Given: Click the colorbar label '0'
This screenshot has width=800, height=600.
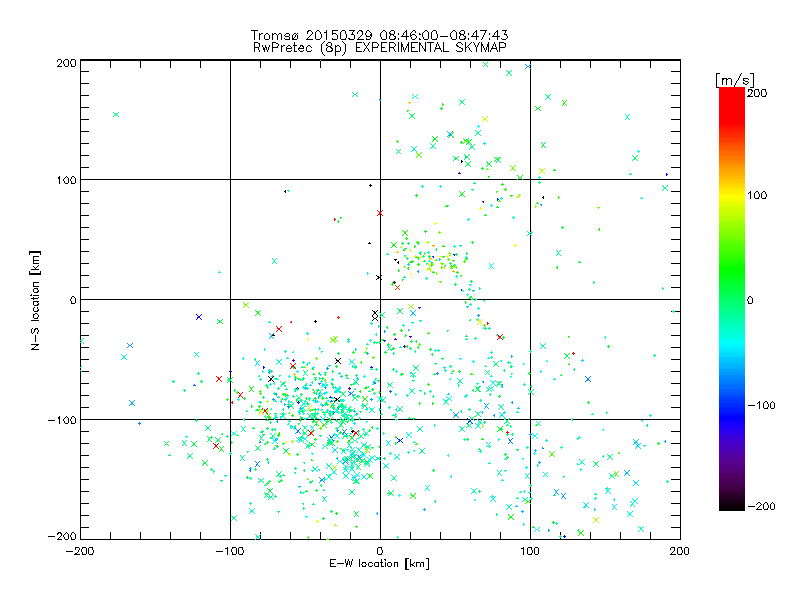Looking at the screenshot, I should [x=750, y=300].
